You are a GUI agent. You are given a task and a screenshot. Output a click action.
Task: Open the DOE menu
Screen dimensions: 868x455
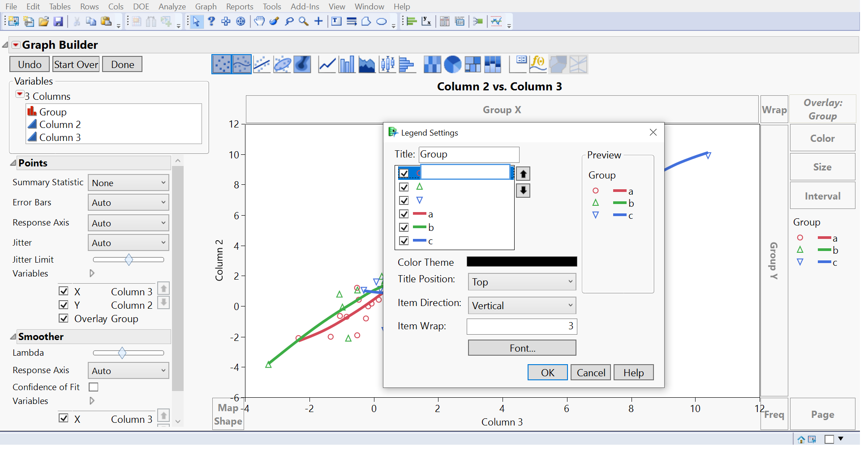(x=141, y=6)
